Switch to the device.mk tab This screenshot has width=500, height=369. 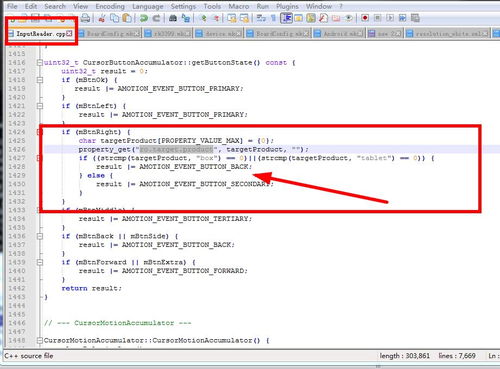(x=219, y=33)
